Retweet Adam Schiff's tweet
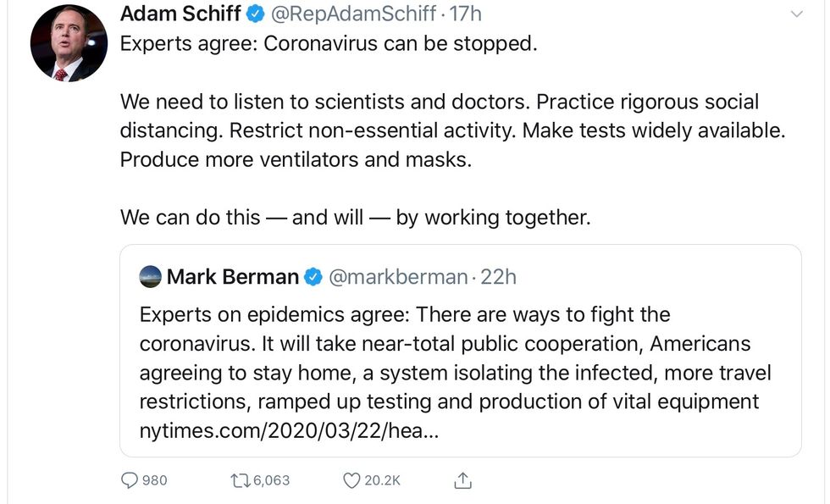 coord(240,480)
